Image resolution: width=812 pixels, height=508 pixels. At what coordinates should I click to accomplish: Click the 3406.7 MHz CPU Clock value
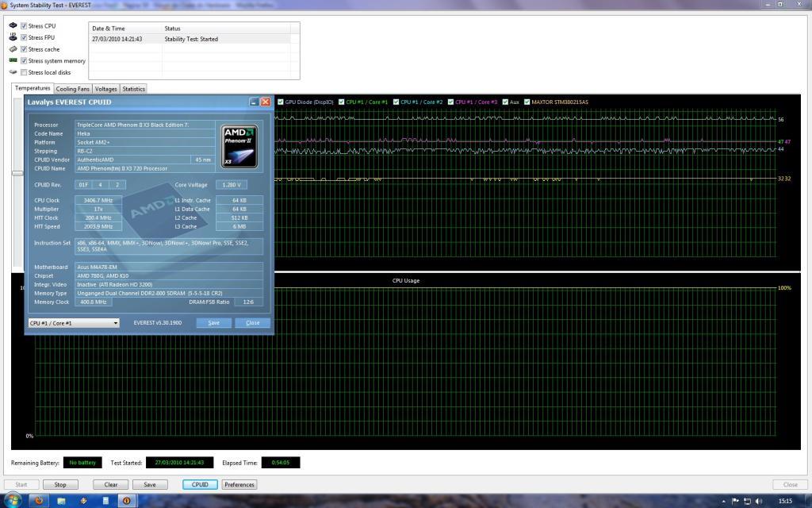[98, 200]
